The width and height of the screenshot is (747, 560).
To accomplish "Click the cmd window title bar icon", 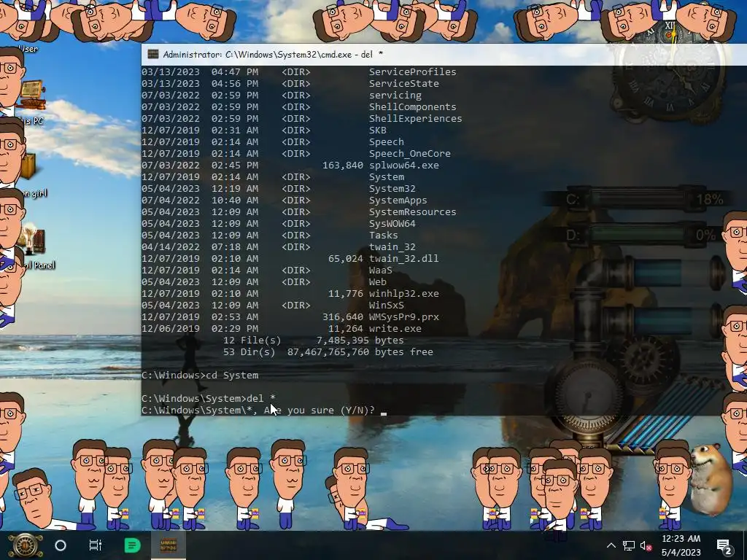I will (152, 54).
